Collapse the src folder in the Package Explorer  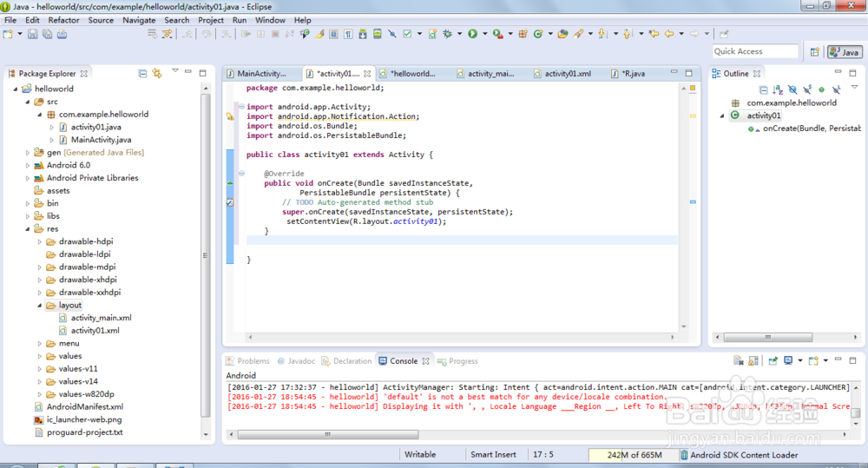(28, 102)
